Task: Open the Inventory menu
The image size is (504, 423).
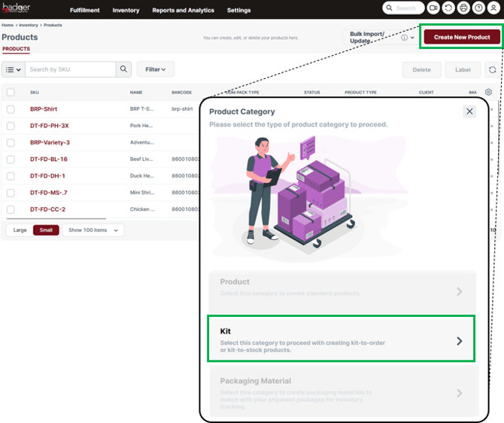Action: [126, 11]
